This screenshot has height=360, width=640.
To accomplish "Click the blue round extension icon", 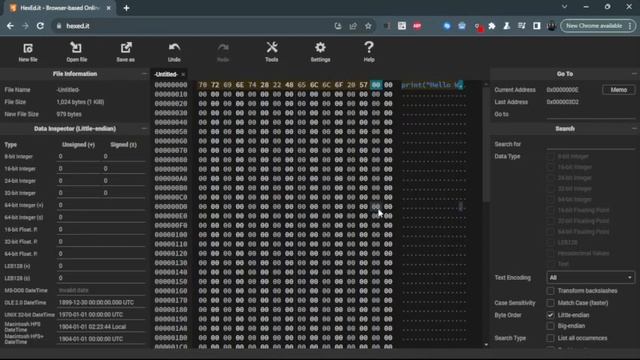I will pos(447,26).
